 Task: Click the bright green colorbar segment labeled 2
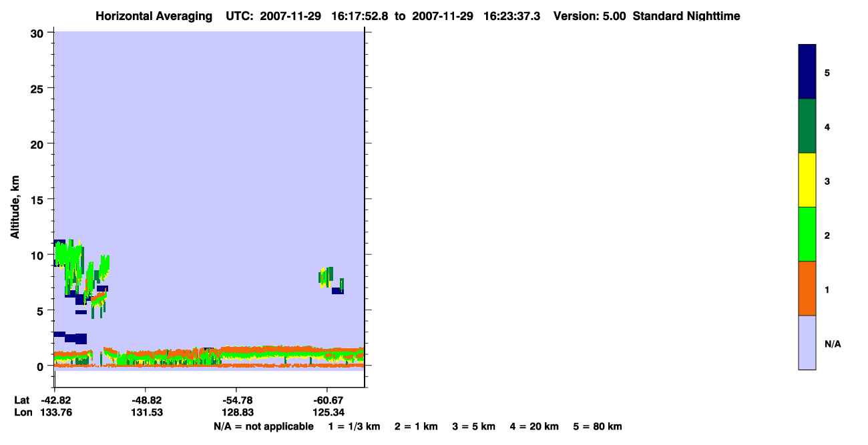coord(807,234)
